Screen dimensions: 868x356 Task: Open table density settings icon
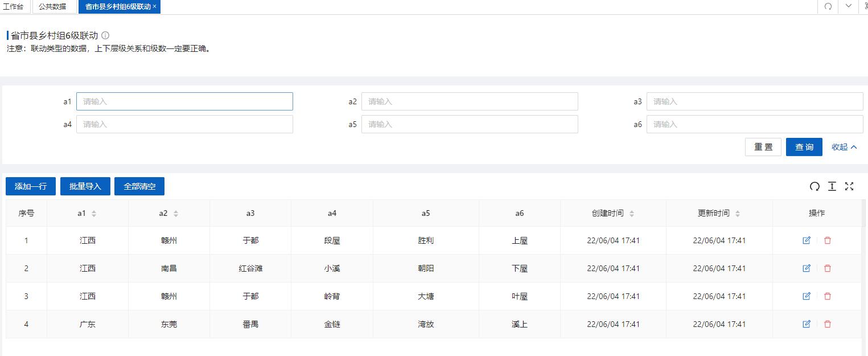[x=832, y=186]
